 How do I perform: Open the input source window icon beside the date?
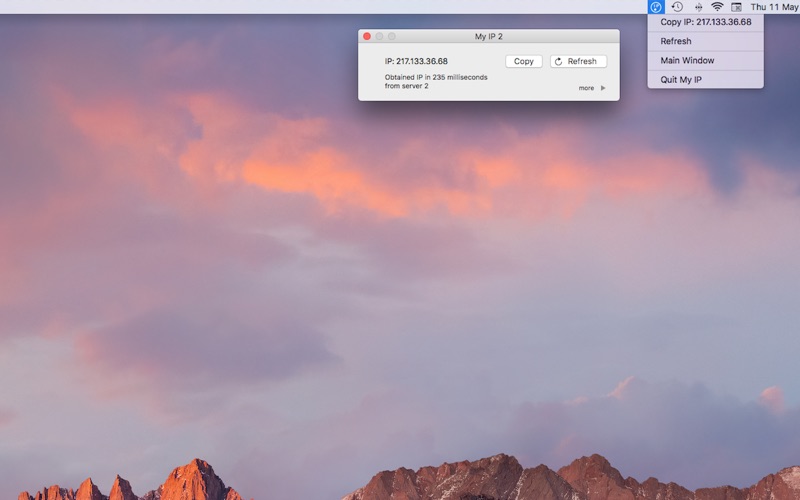tap(737, 7)
